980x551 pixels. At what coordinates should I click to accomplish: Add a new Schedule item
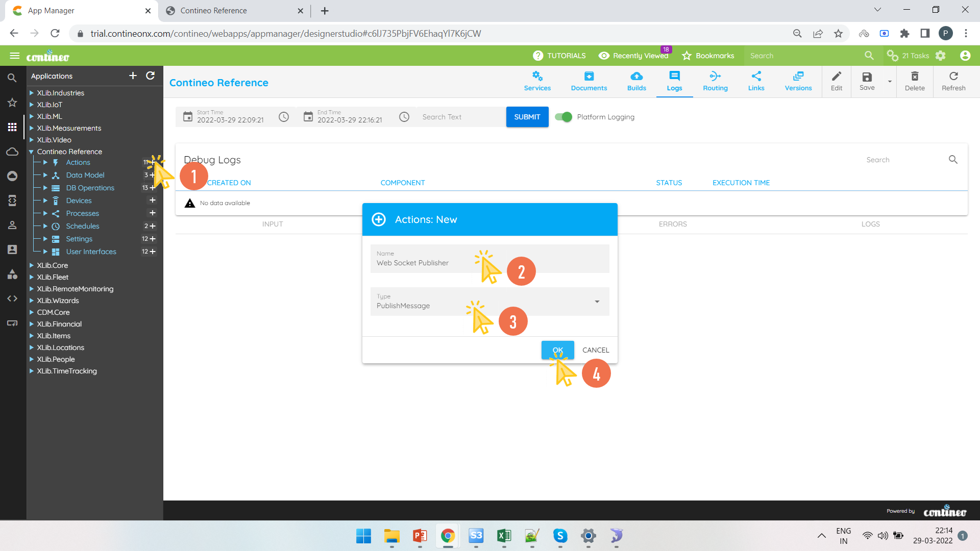point(154,226)
